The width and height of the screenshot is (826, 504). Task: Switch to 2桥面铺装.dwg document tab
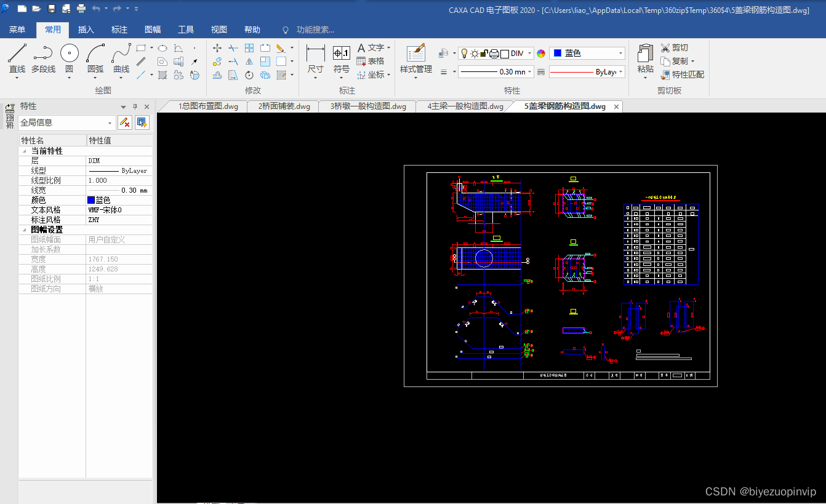point(284,106)
